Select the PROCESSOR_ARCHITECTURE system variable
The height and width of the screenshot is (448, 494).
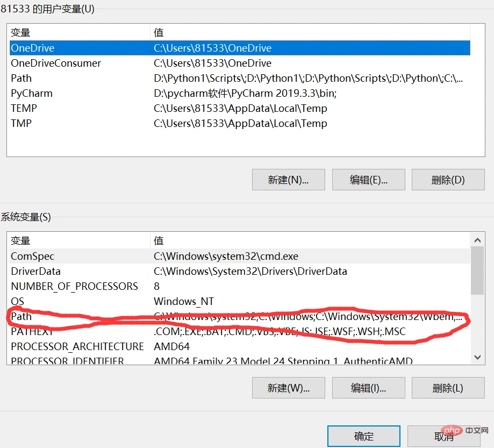click(x=240, y=346)
